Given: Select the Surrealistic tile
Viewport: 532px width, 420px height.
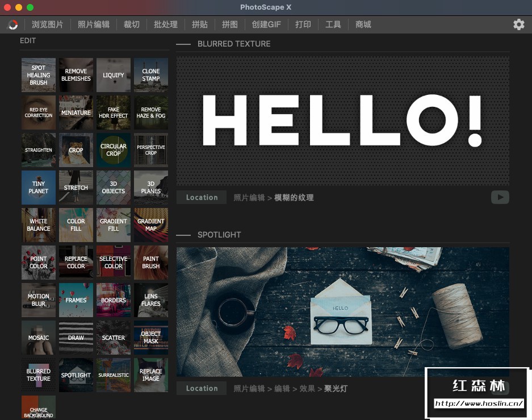Looking at the screenshot, I should tap(114, 375).
